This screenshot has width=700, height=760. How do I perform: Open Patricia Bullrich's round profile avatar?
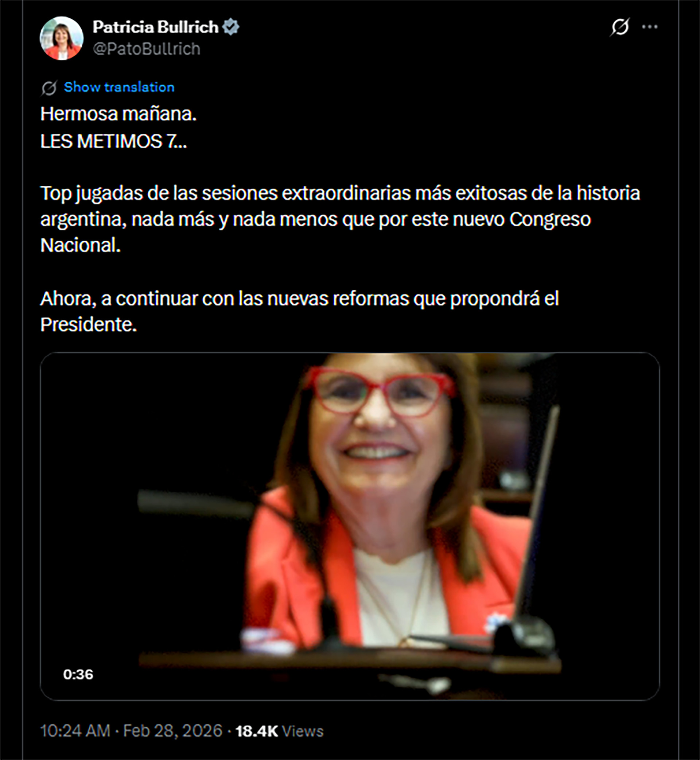(x=62, y=38)
